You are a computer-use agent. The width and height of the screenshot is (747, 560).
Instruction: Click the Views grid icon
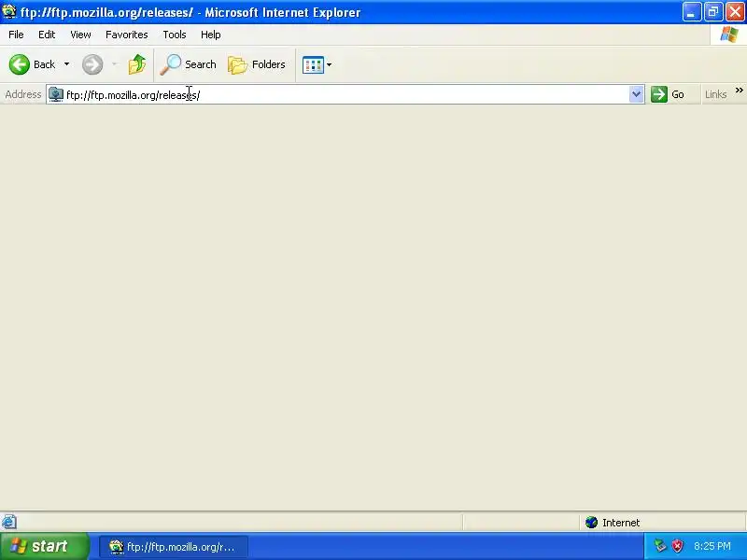point(313,64)
